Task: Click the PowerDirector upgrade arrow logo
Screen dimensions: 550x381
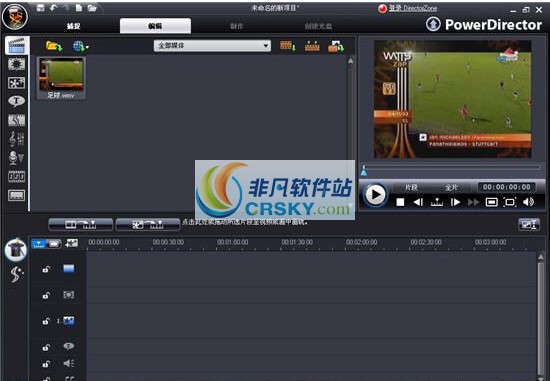Action: click(433, 24)
